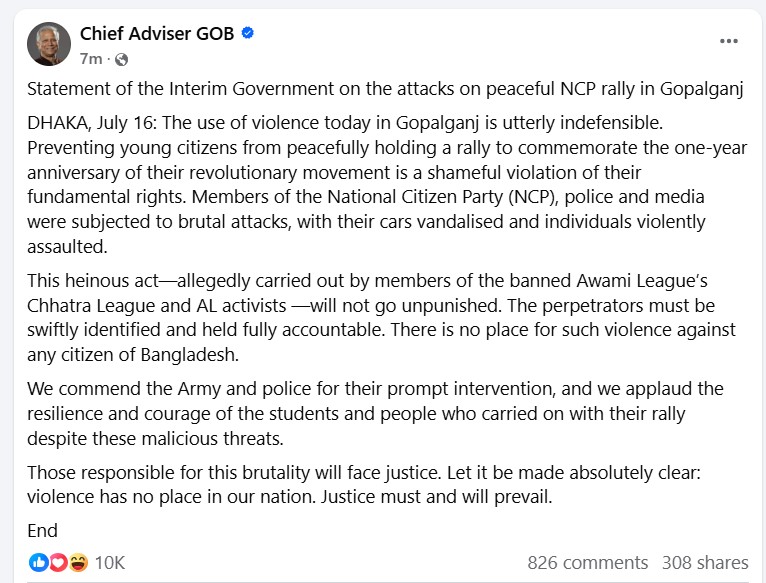Screen dimensions: 766x583
Task: Click the 7m post timestamp
Action: click(91, 59)
